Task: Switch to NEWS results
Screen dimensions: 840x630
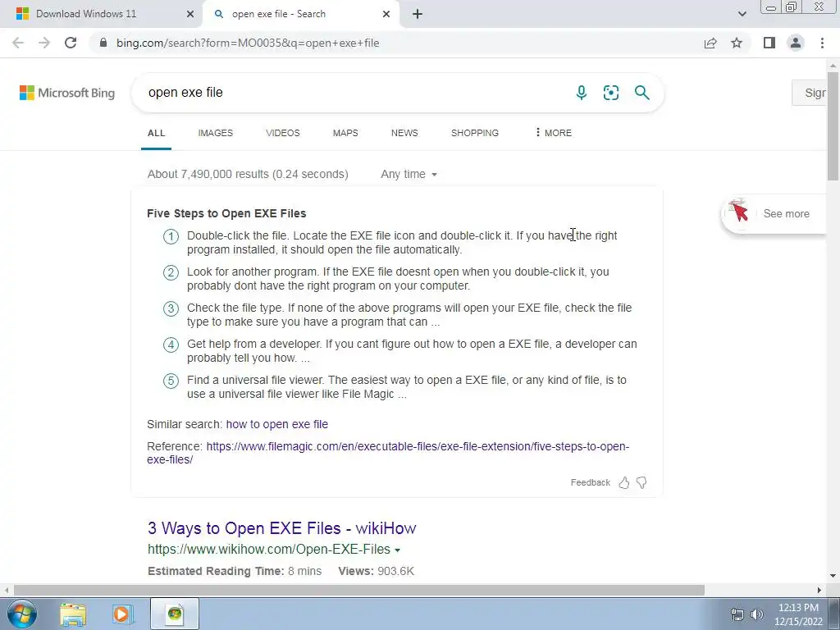Action: pos(404,133)
